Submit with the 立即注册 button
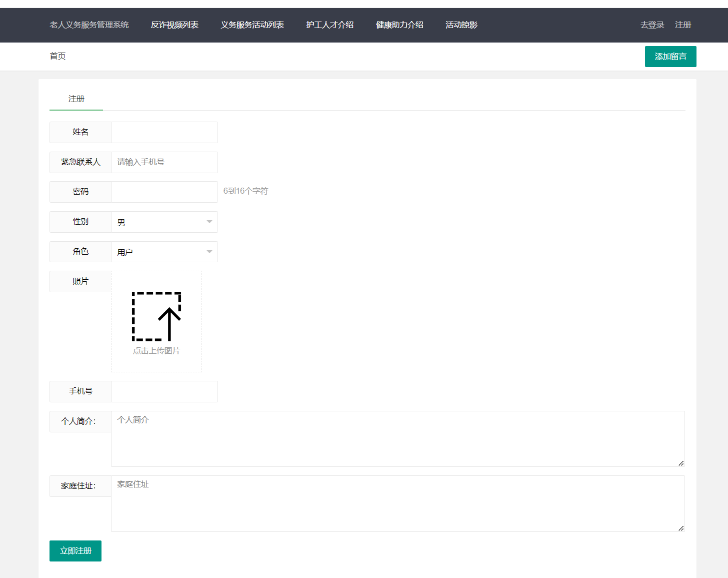Viewport: 728px width, 578px height. [75, 550]
